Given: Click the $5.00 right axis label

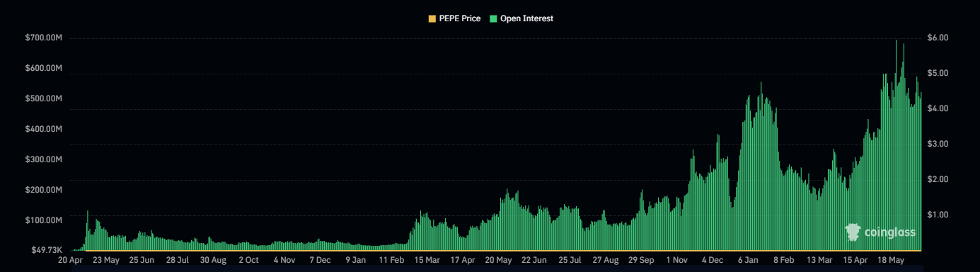Looking at the screenshot, I should (x=938, y=73).
